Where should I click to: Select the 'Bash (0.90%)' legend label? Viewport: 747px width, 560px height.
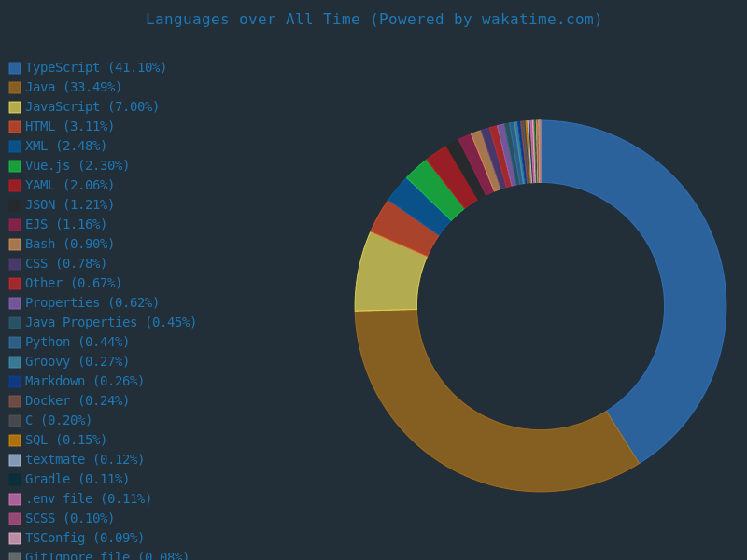[70, 244]
